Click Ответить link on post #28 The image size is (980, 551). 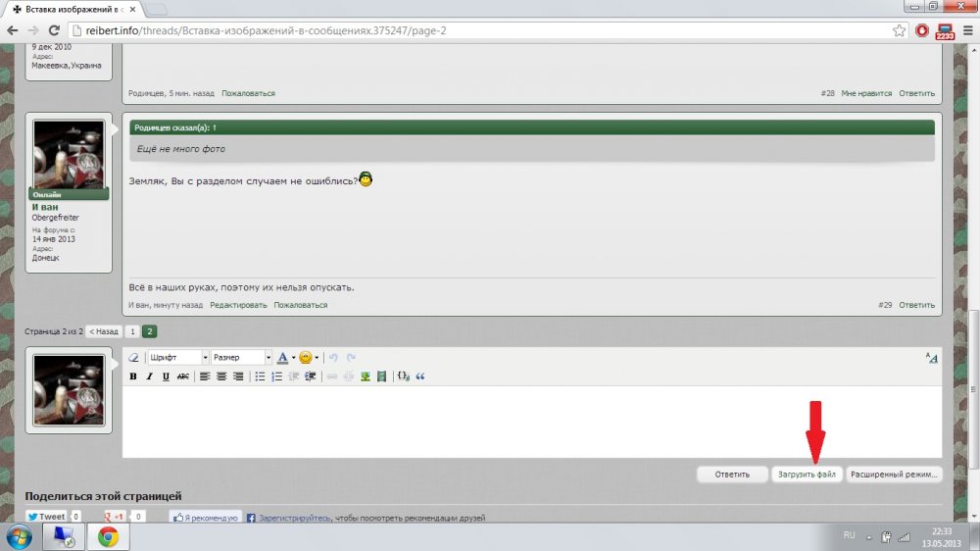[x=917, y=93]
